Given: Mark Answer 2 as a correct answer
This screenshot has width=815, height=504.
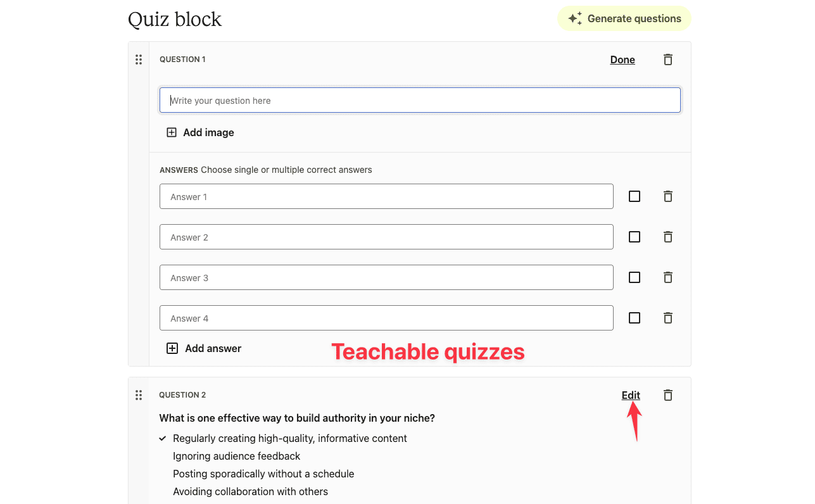Looking at the screenshot, I should point(635,237).
